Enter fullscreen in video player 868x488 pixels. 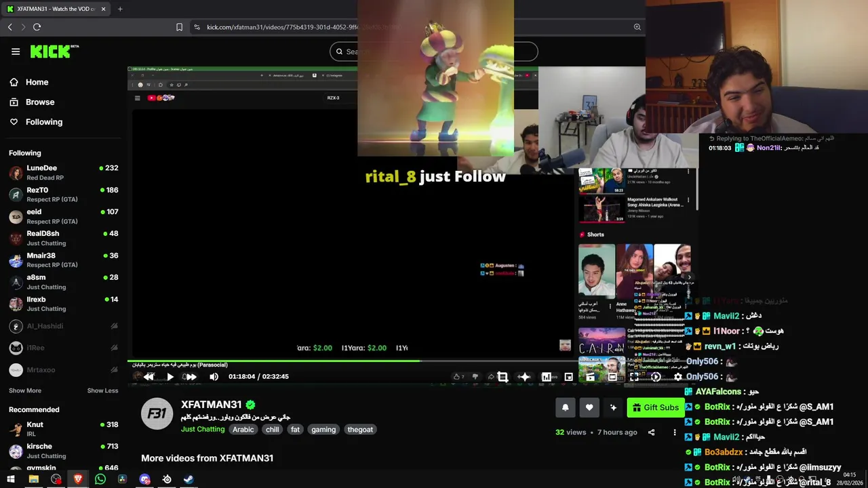pyautogui.click(x=633, y=377)
